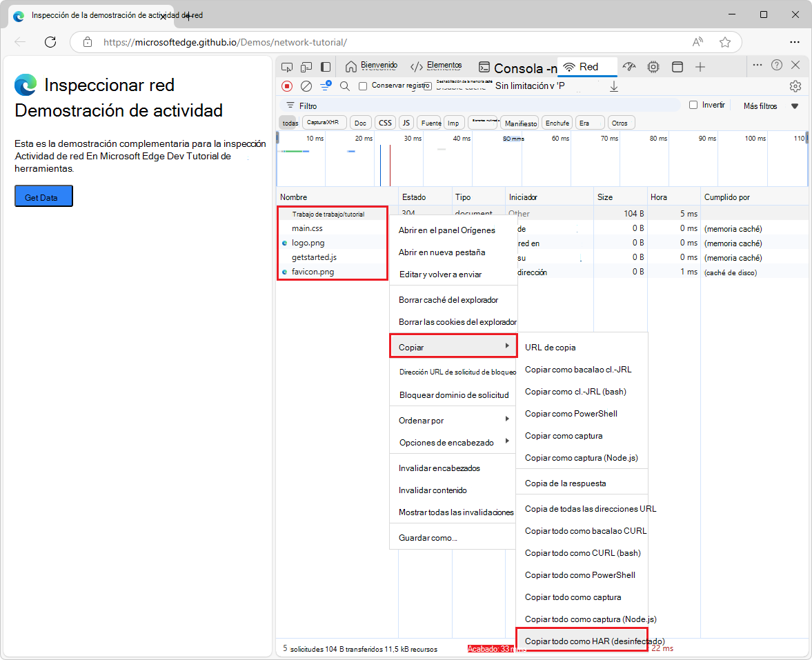Image resolution: width=812 pixels, height=660 pixels.
Task: Filter requests by JS type
Action: coord(406,123)
